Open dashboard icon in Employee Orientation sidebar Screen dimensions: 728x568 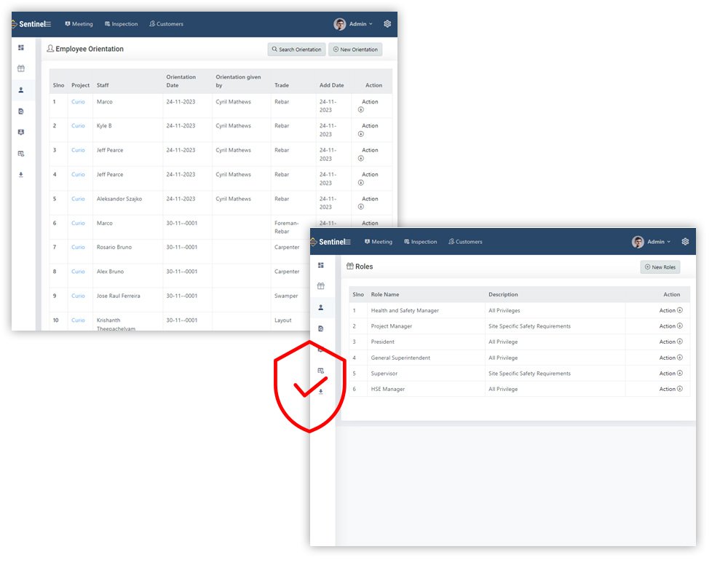[21, 48]
